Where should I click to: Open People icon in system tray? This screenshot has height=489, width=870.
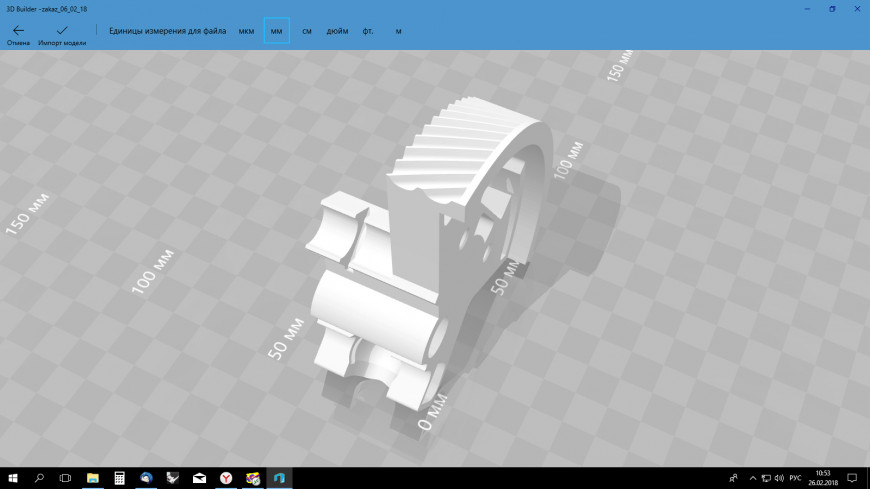point(734,478)
